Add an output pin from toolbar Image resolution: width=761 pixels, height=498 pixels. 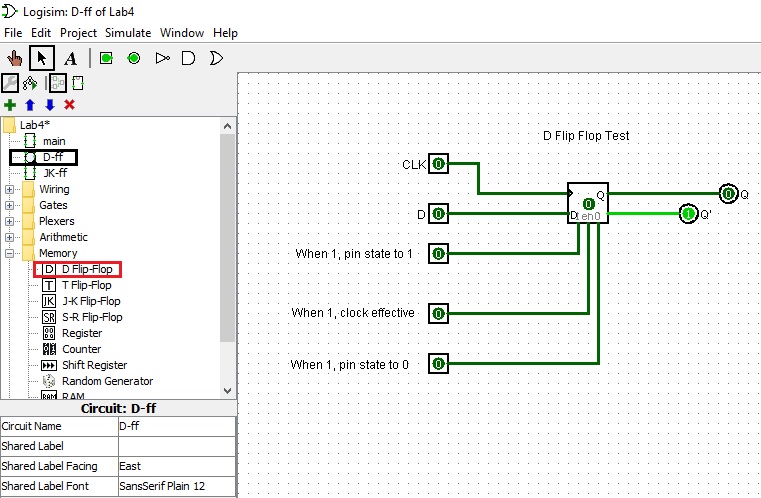tap(133, 59)
